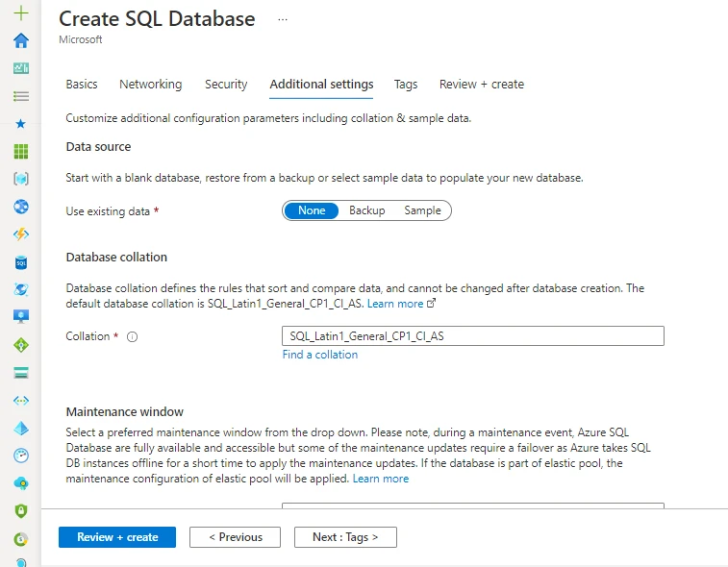This screenshot has height=567, width=728.
Task: Click the blue Review + create button
Action: tap(117, 537)
